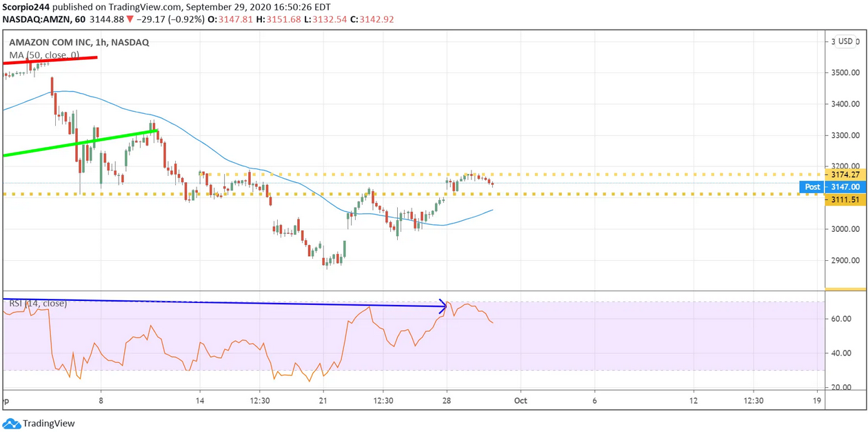Click the MA (50, close, 0) indicator legend
The image size is (868, 432).
point(44,55)
